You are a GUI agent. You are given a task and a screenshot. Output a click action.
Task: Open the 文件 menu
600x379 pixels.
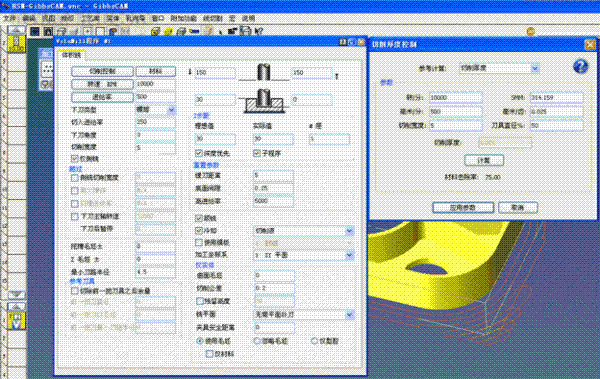click(x=10, y=18)
